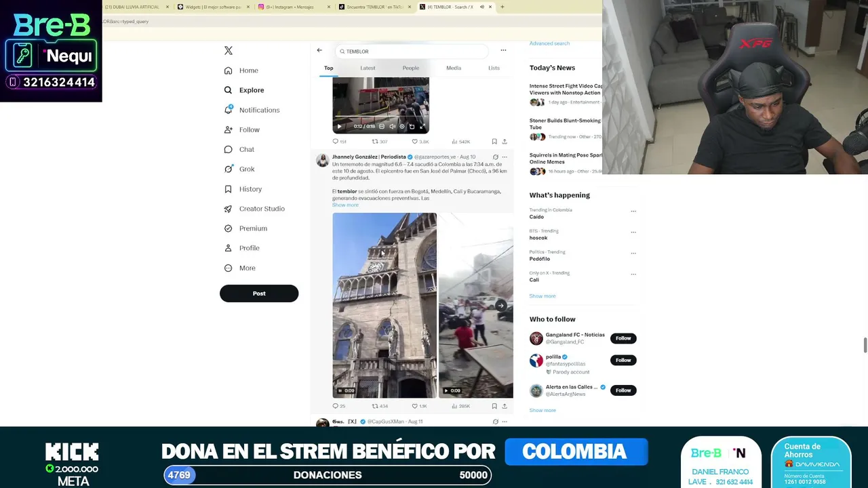Open options for trending topic hoseok

click(x=633, y=232)
